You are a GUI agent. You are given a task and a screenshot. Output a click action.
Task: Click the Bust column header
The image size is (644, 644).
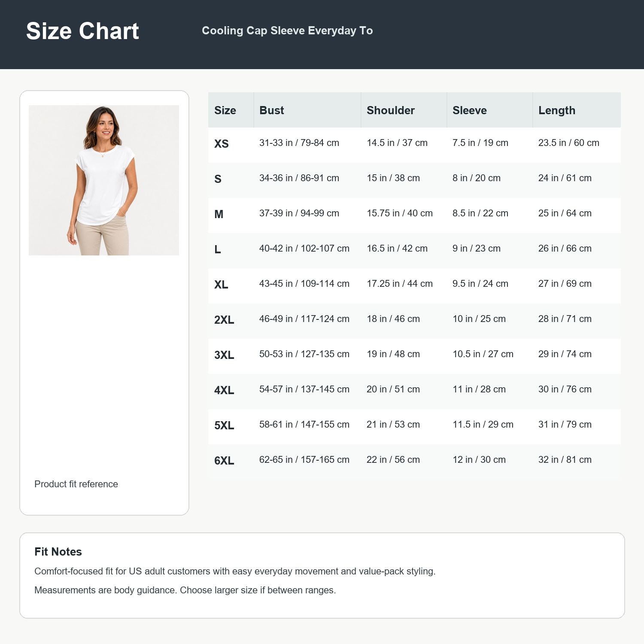pos(272,110)
